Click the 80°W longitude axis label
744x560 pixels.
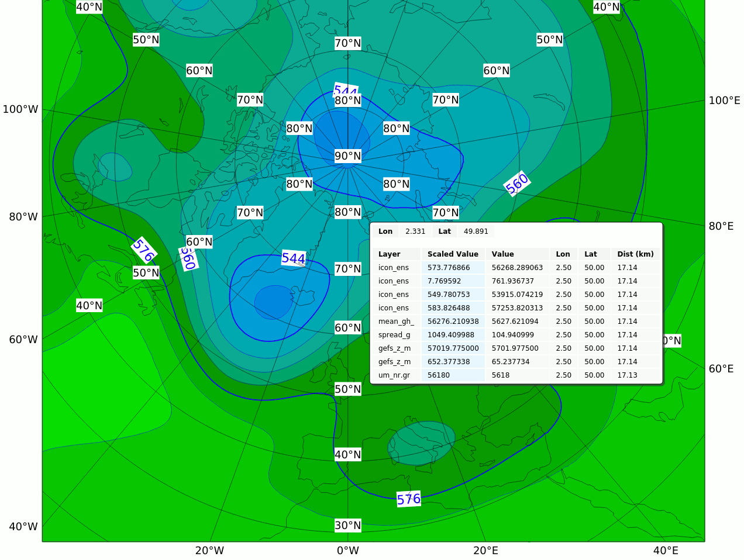[23, 217]
